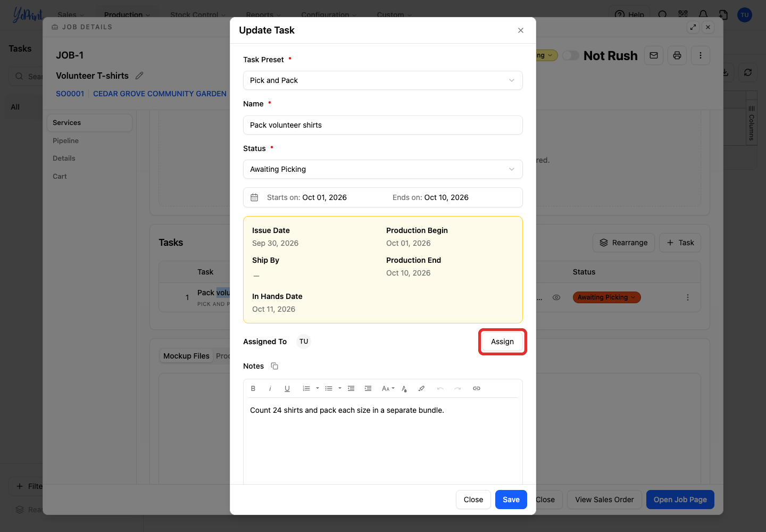The image size is (766, 532).
Task: Edit the Volunteer T-shirts job name
Action: click(139, 76)
